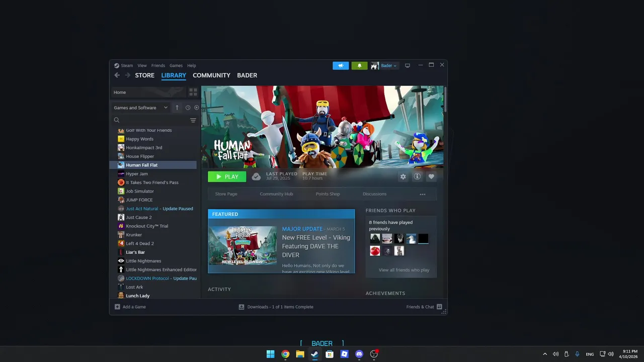
Task: Click the Windows Start button
Action: click(270, 354)
